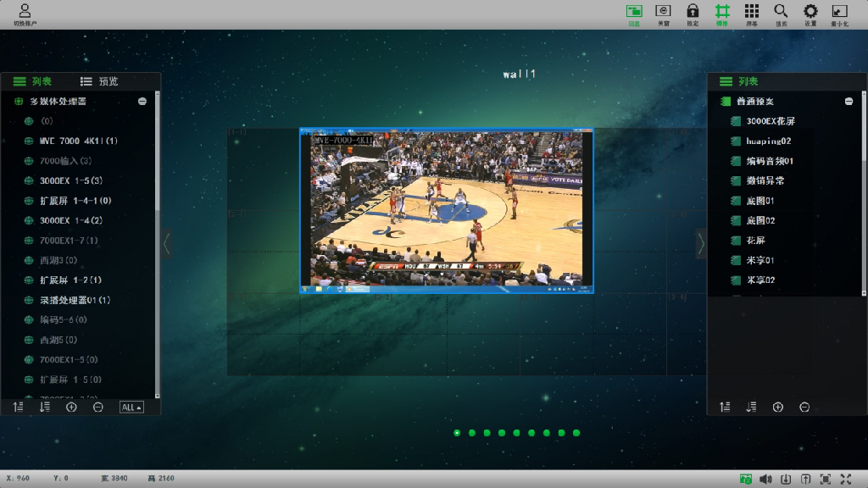Image resolution: width=868 pixels, height=488 pixels.
Task: Load the 3000EX花屏 preset
Action: [771, 121]
